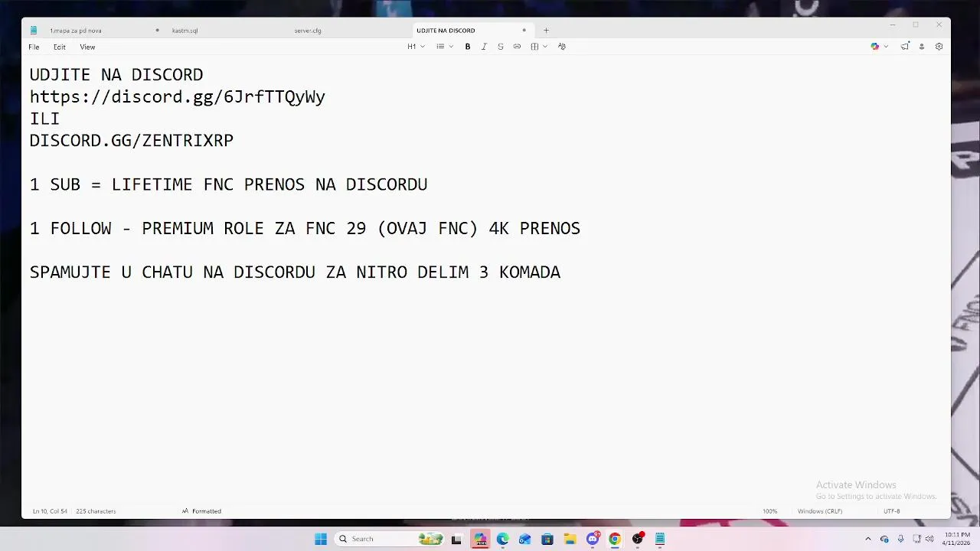Click the colorful pinned app taskbar icon
This screenshot has width=980, height=551.
point(480,539)
